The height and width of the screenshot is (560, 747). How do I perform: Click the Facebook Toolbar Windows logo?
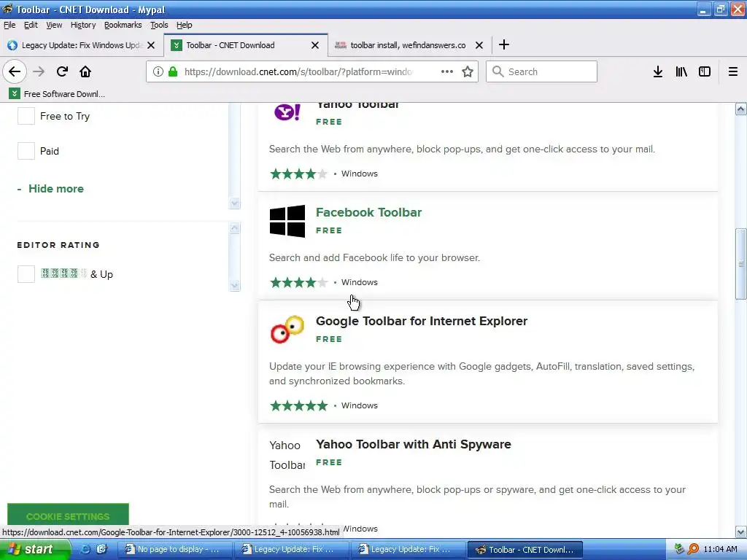[287, 221]
